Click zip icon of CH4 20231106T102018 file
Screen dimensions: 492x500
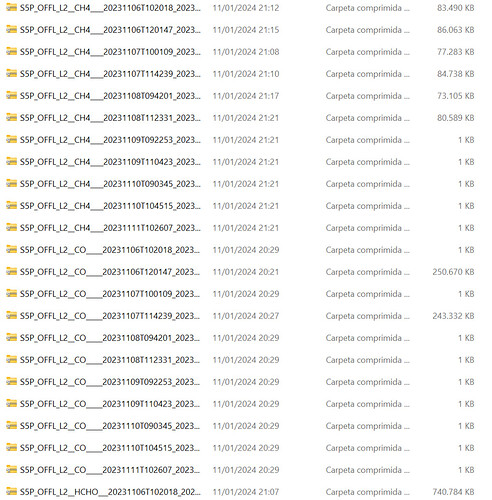tap(11, 7)
